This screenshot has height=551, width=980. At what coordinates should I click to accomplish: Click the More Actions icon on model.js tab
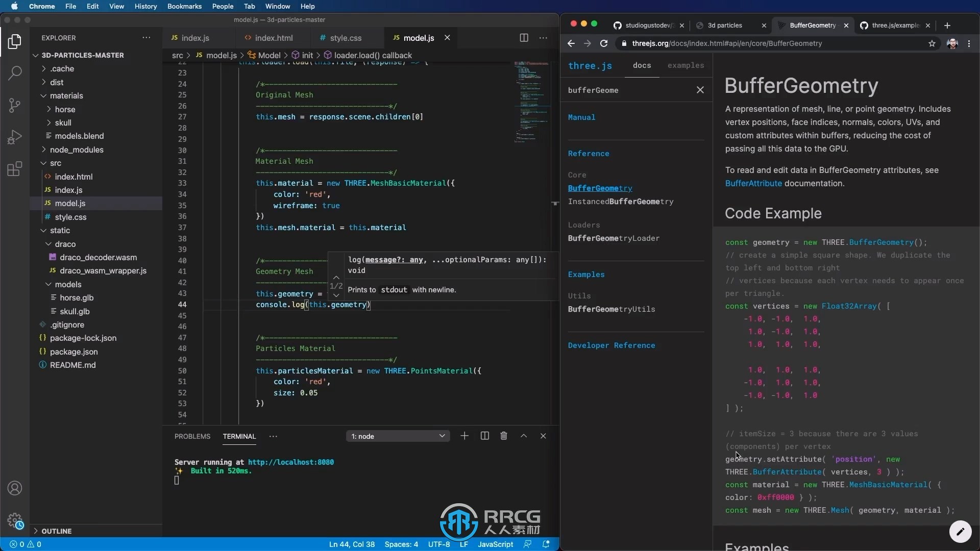click(543, 38)
